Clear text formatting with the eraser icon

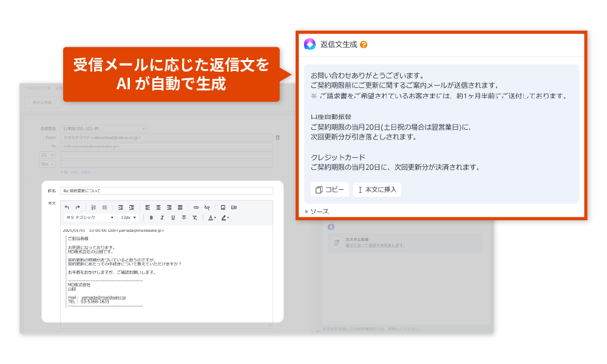click(x=195, y=217)
